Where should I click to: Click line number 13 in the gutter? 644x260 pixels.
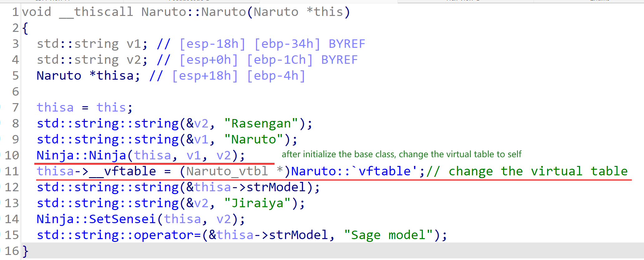[x=12, y=203]
